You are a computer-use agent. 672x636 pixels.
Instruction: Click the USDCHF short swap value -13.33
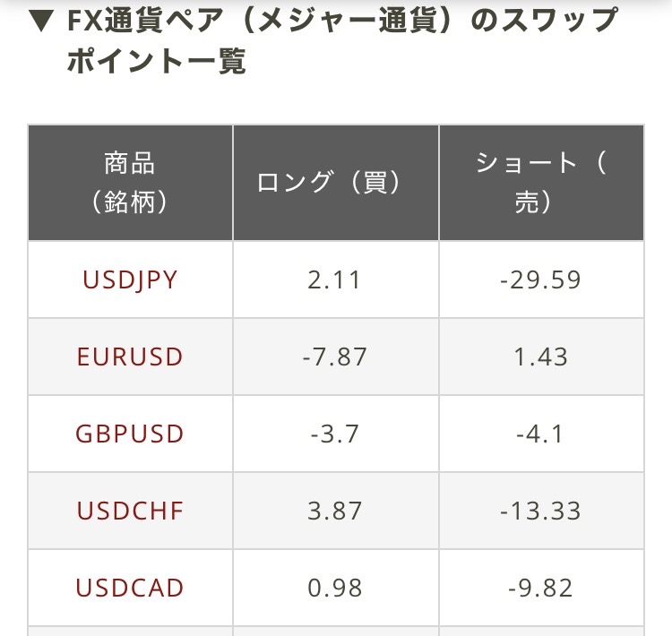click(x=541, y=511)
